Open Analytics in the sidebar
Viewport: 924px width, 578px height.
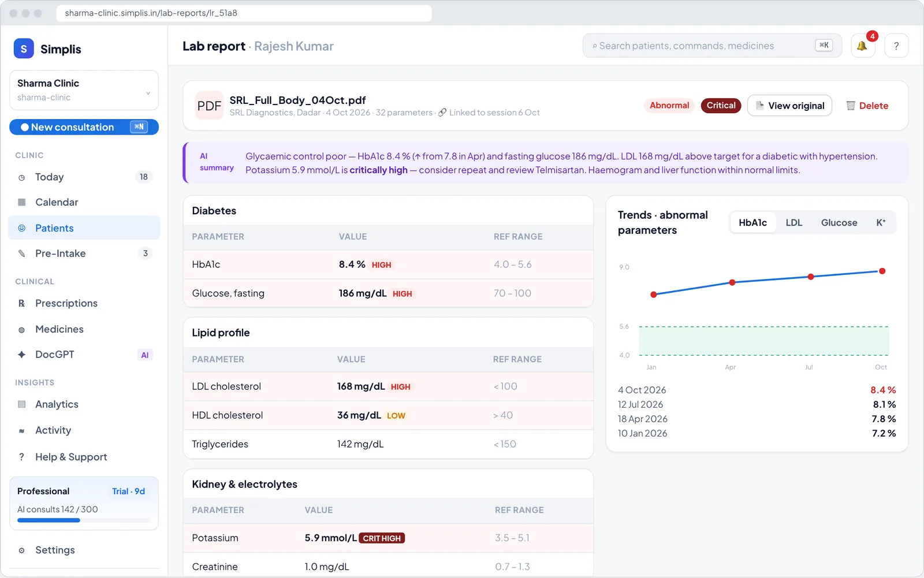(84, 404)
